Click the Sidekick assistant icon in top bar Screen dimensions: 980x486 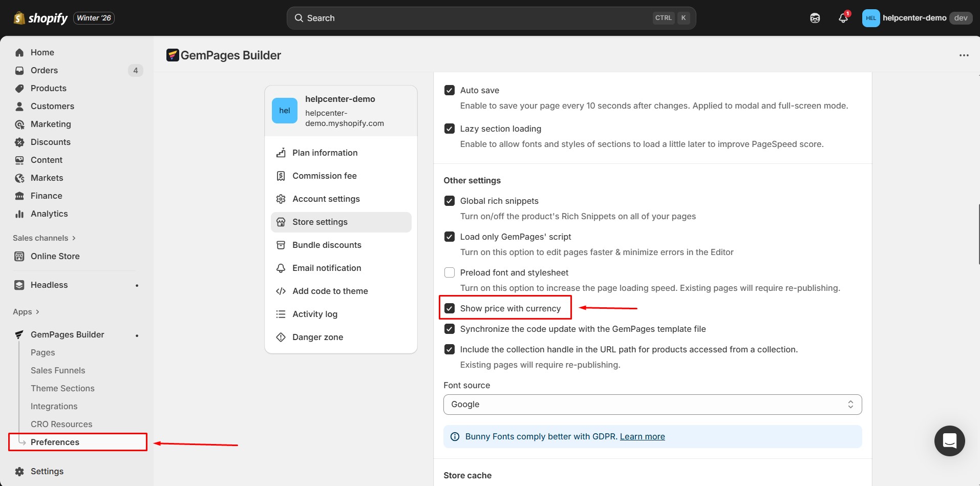(x=815, y=18)
